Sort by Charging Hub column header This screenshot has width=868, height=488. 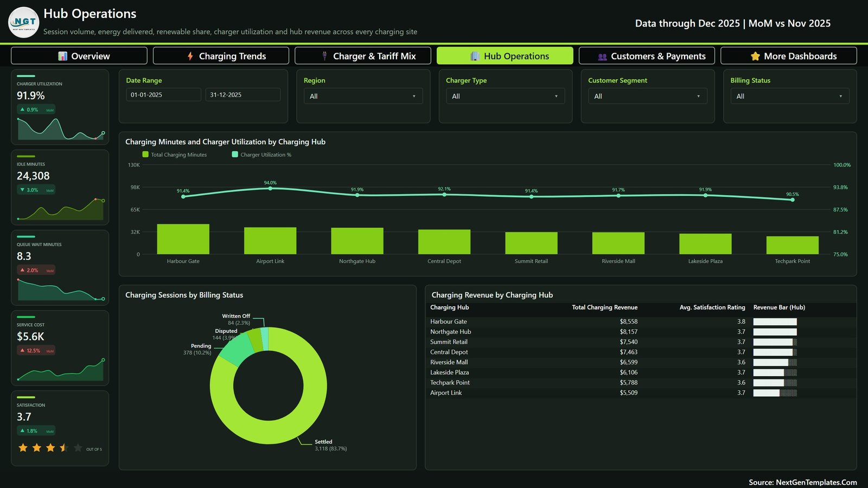pos(449,307)
